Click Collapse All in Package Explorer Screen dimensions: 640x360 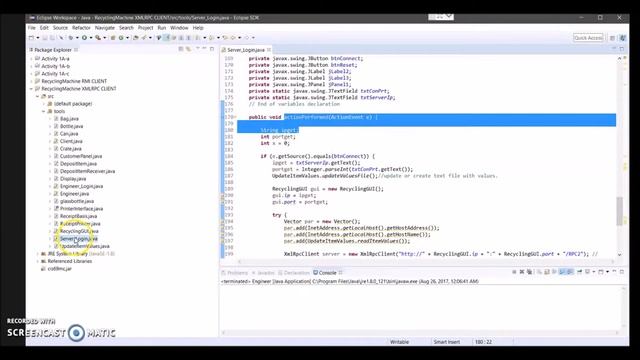tap(181, 49)
